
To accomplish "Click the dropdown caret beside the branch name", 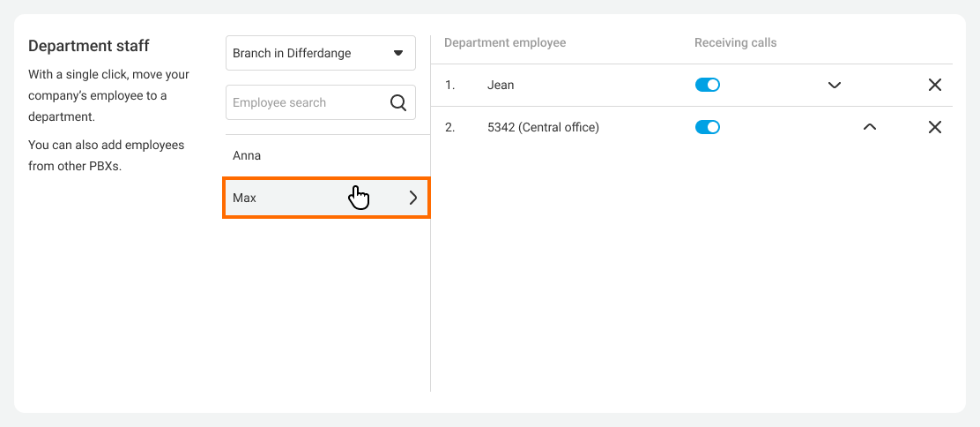I will [x=398, y=53].
